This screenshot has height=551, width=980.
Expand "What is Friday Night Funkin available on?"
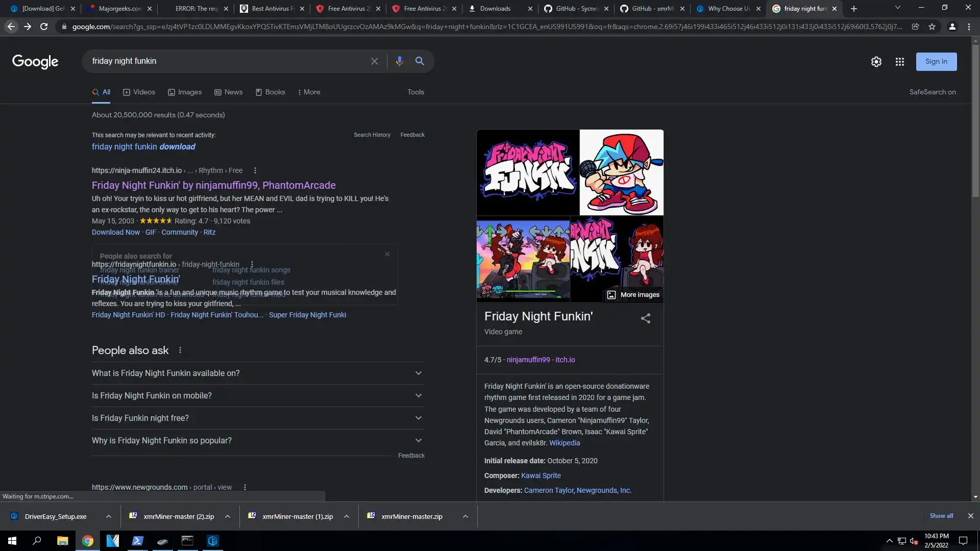[418, 373]
